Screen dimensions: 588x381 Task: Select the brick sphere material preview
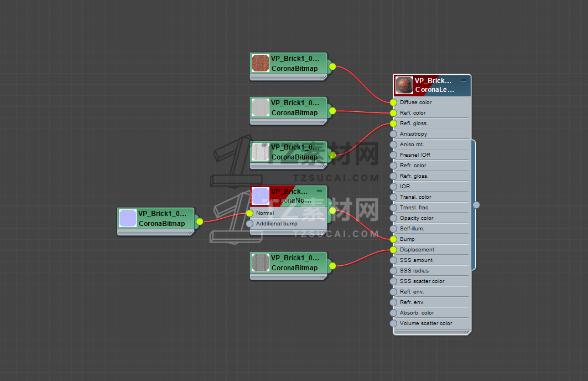point(404,85)
